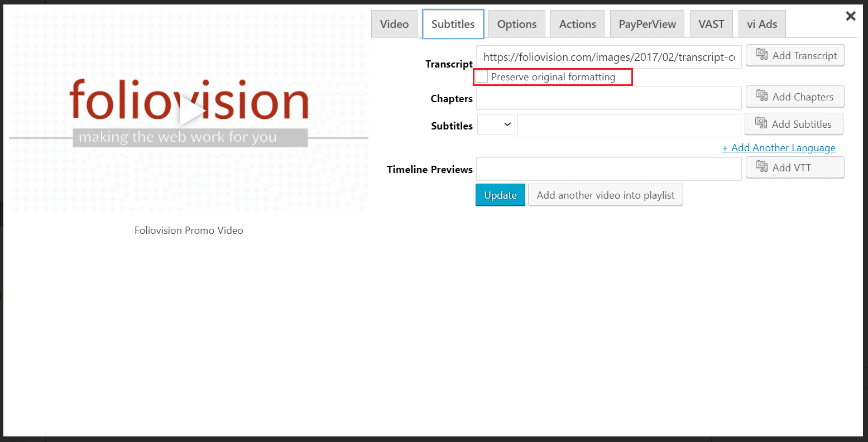The height and width of the screenshot is (442, 868).
Task: Click the Timeline Previews label
Action: (430, 170)
